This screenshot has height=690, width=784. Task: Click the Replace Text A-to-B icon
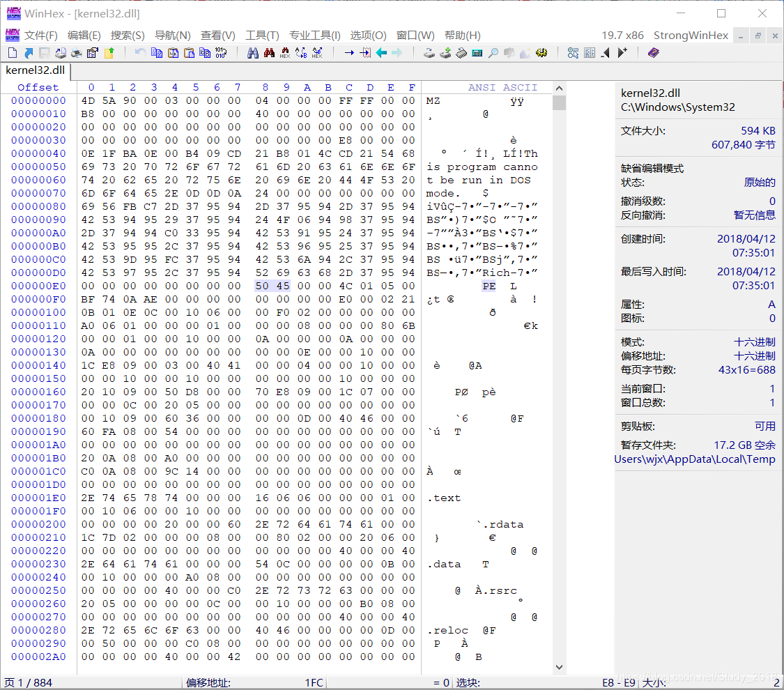pyautogui.click(x=301, y=52)
